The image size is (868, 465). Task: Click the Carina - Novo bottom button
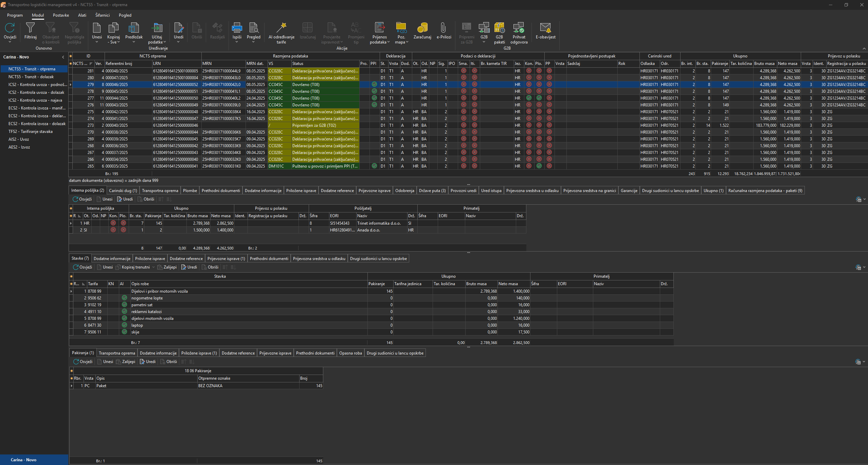(x=34, y=460)
